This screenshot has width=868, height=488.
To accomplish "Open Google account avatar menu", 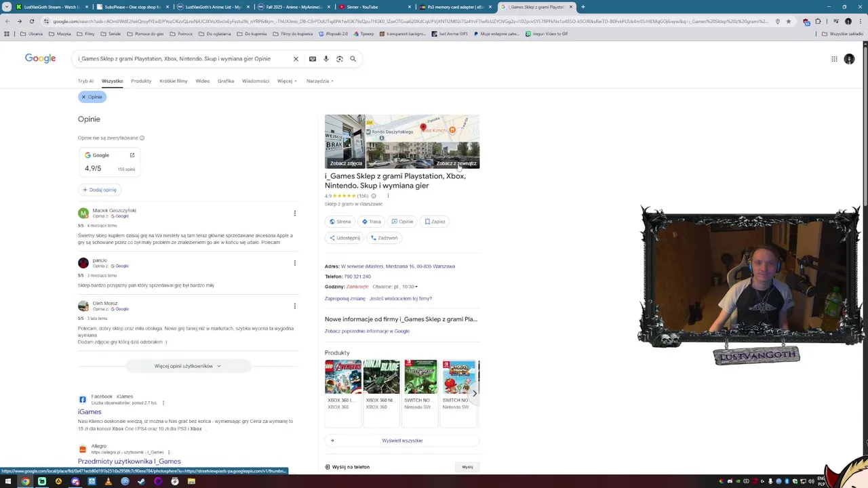I will click(x=849, y=59).
